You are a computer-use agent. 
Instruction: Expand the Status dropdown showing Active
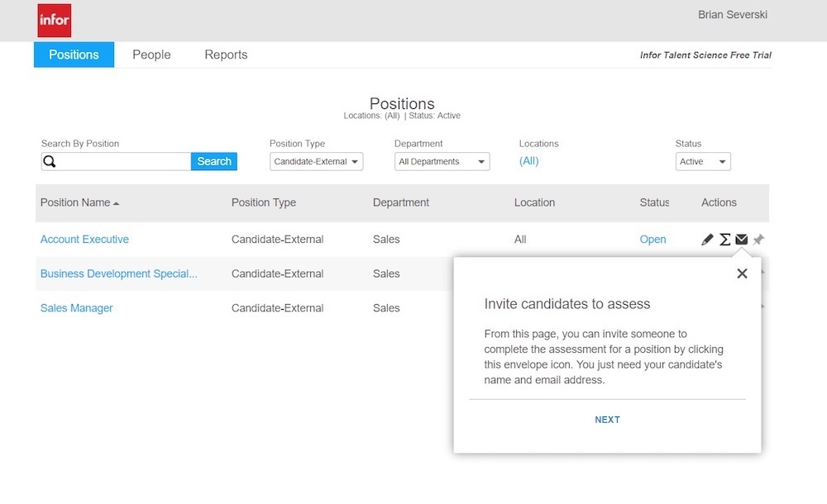[703, 161]
